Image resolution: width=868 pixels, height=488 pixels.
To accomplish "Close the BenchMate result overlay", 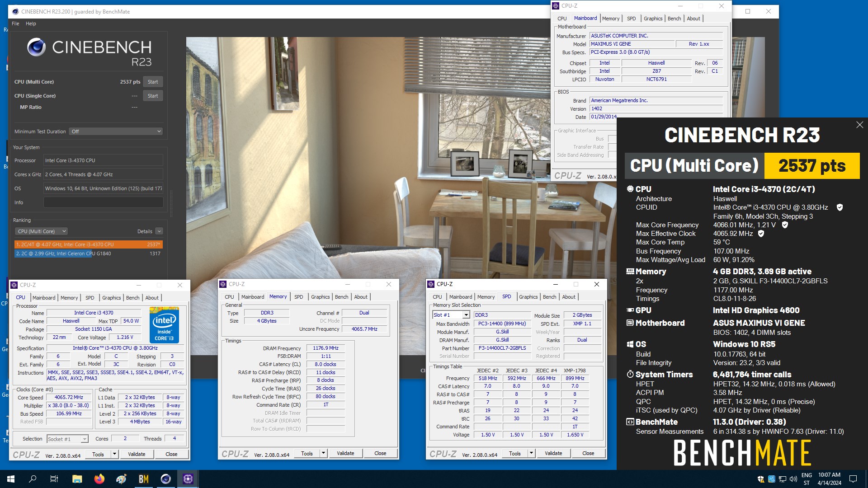I will coord(859,125).
